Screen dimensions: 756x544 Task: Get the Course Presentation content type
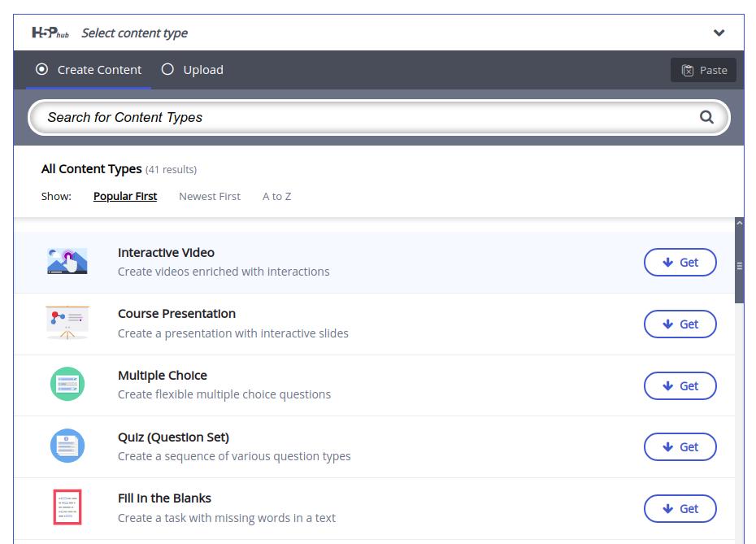pos(680,324)
